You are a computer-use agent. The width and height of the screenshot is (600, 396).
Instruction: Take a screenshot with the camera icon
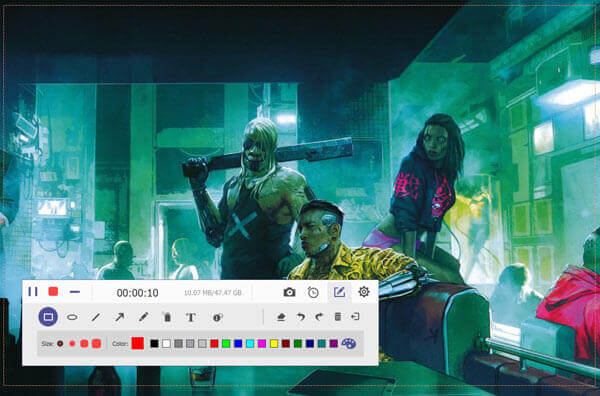click(289, 292)
